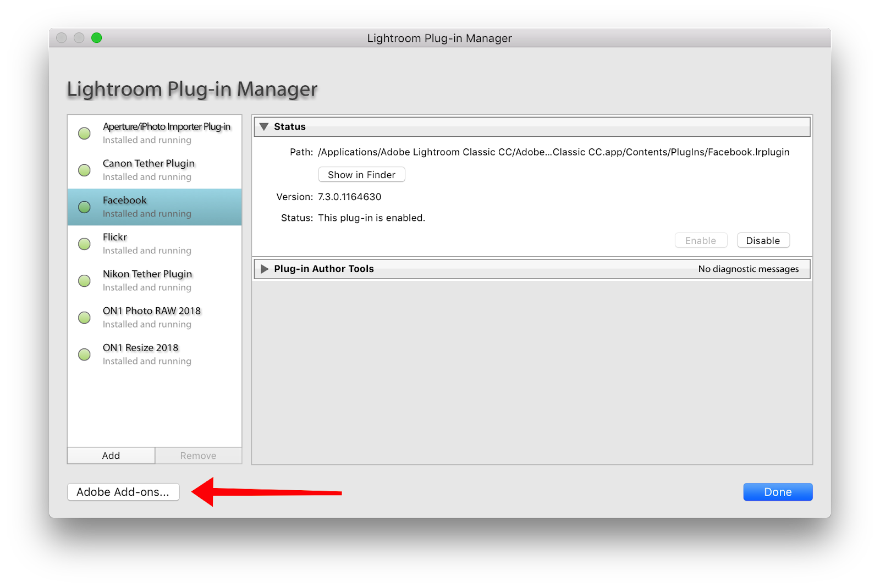880x588 pixels.
Task: Open Adobe Add-ons website button
Action: (x=123, y=492)
